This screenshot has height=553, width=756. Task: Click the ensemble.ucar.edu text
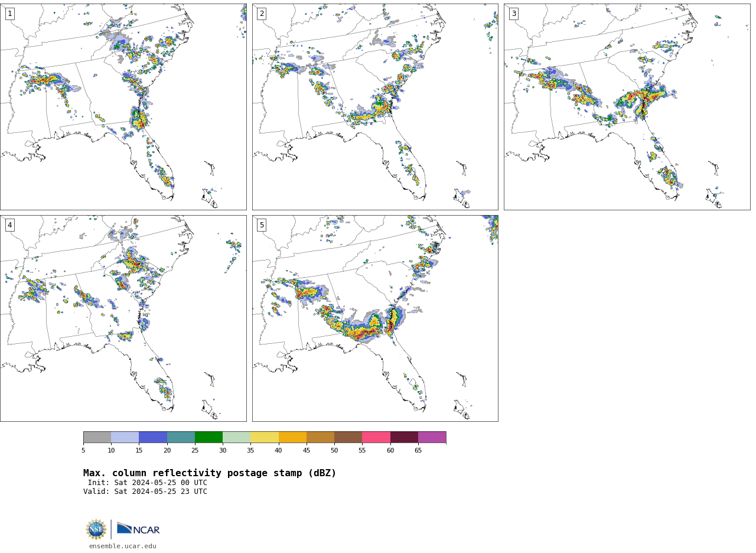pyautogui.click(x=123, y=547)
